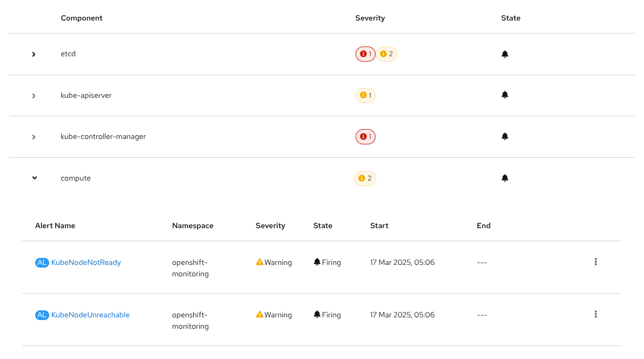This screenshot has height=359, width=644.
Task: Open kebab menu for KubeNodeNotReady
Action: click(x=595, y=262)
